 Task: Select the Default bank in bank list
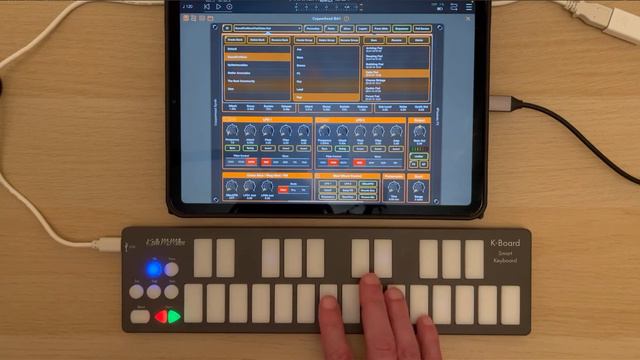(257, 49)
